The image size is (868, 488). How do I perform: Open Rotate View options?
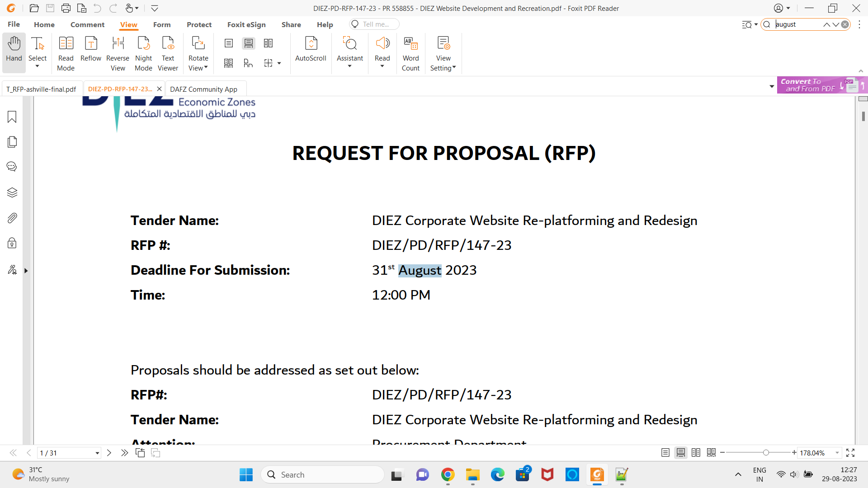point(198,53)
